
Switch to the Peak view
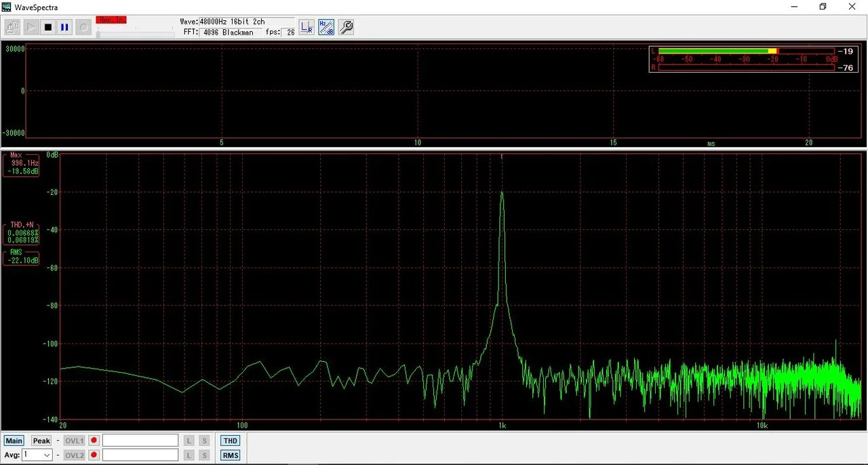tap(41, 440)
